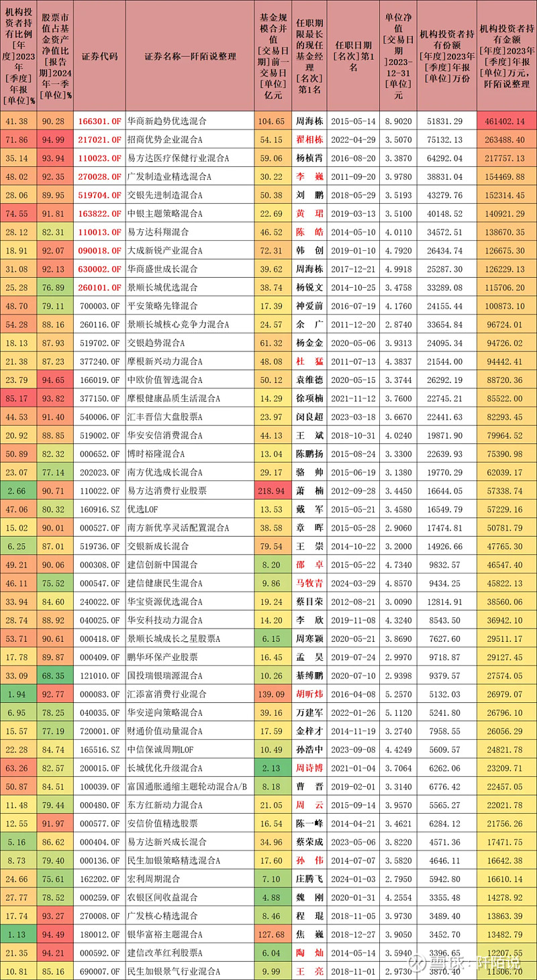The height and width of the screenshot is (980, 537).
Task: Click the 单位净值 column header
Action: (x=399, y=56)
